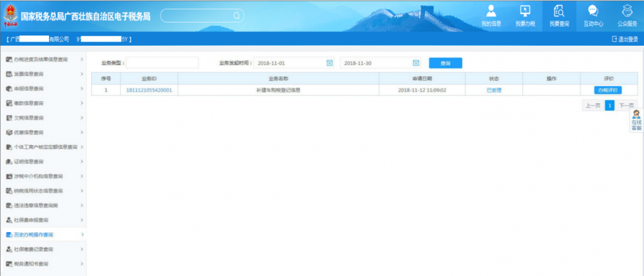Open 互动中心 chat bubble icon

tap(593, 15)
